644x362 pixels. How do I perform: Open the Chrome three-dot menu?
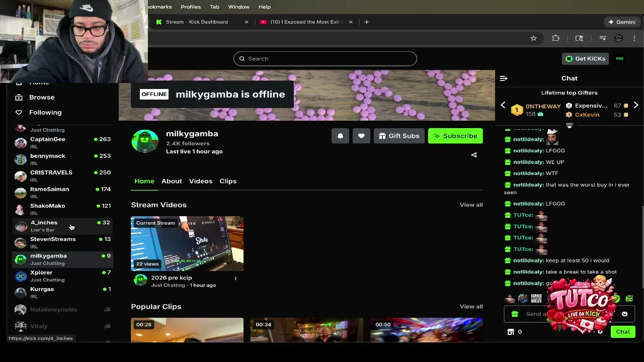(634, 38)
